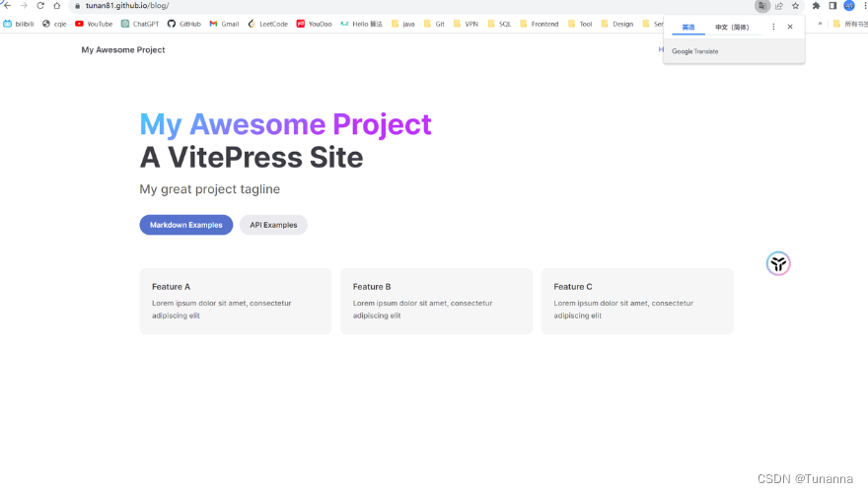Toggle the browser side panel icon
Image resolution: width=868 pixels, height=493 pixels.
tap(832, 6)
